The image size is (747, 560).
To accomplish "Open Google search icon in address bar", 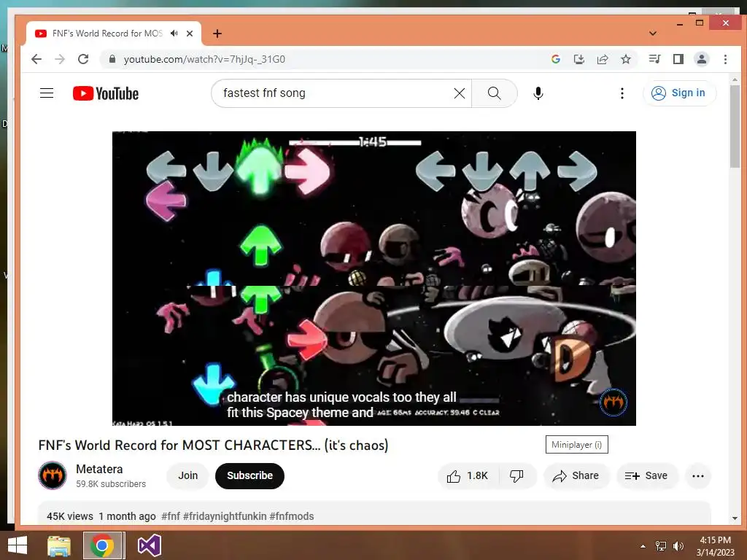I will pos(555,59).
